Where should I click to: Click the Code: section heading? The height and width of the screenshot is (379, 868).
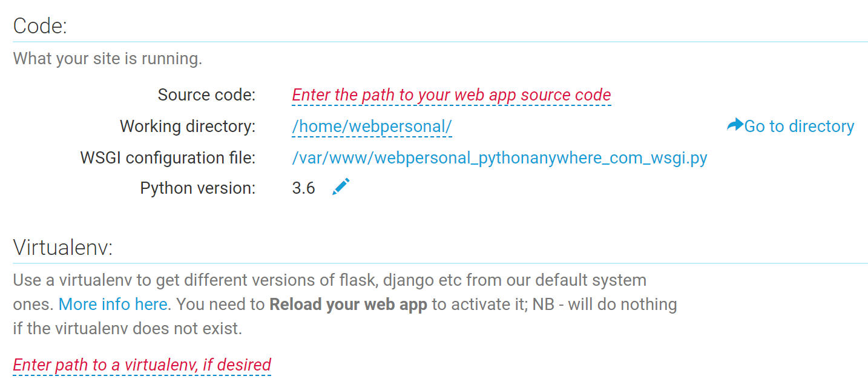pos(40,26)
